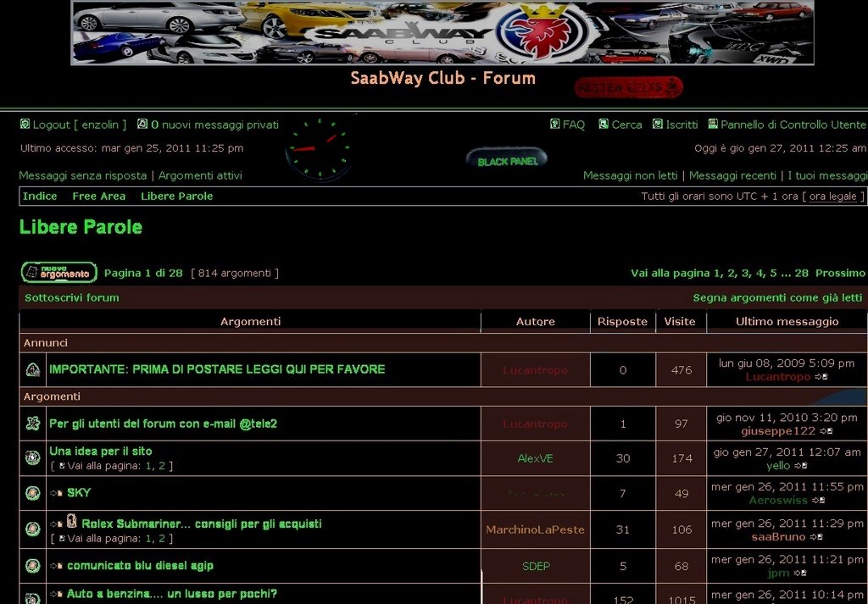Click topic status icon in Rolex Submariner row

point(33,529)
